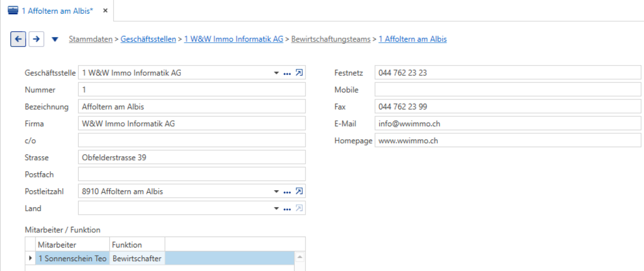Click into the Homepage field

pos(508,140)
